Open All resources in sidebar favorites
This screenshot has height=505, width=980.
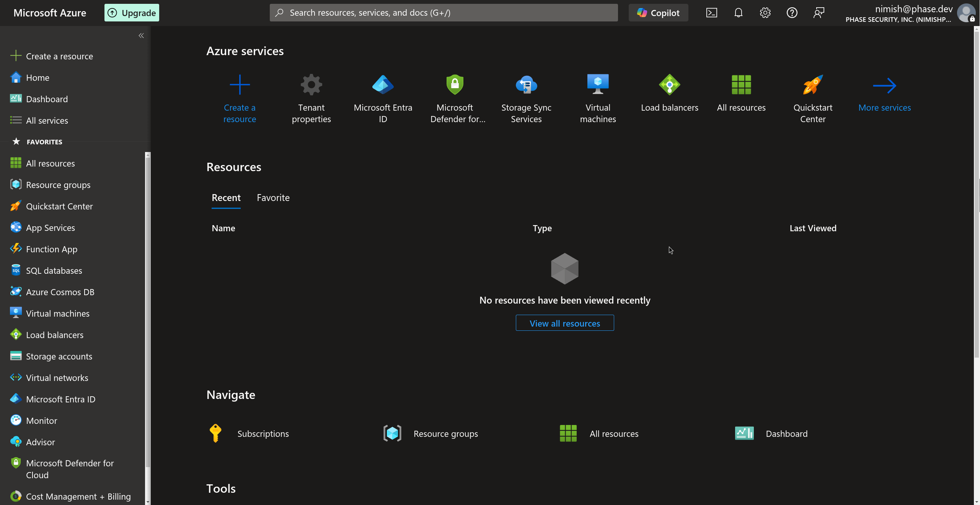click(73, 163)
